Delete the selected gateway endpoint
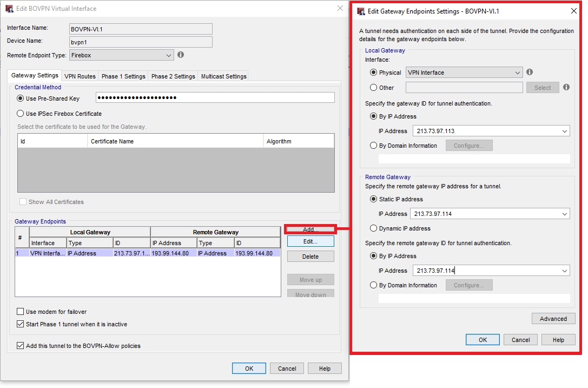Screen dimensions: 588x388 pyautogui.click(x=310, y=257)
